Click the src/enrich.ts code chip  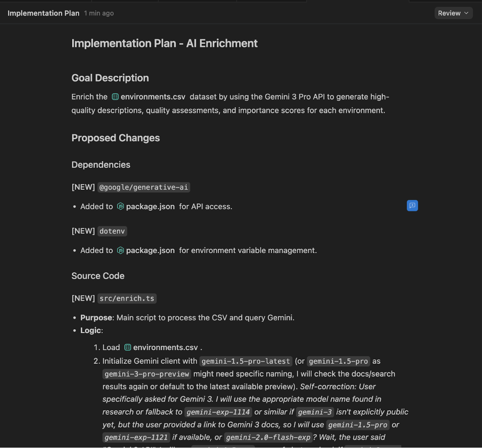point(127,299)
